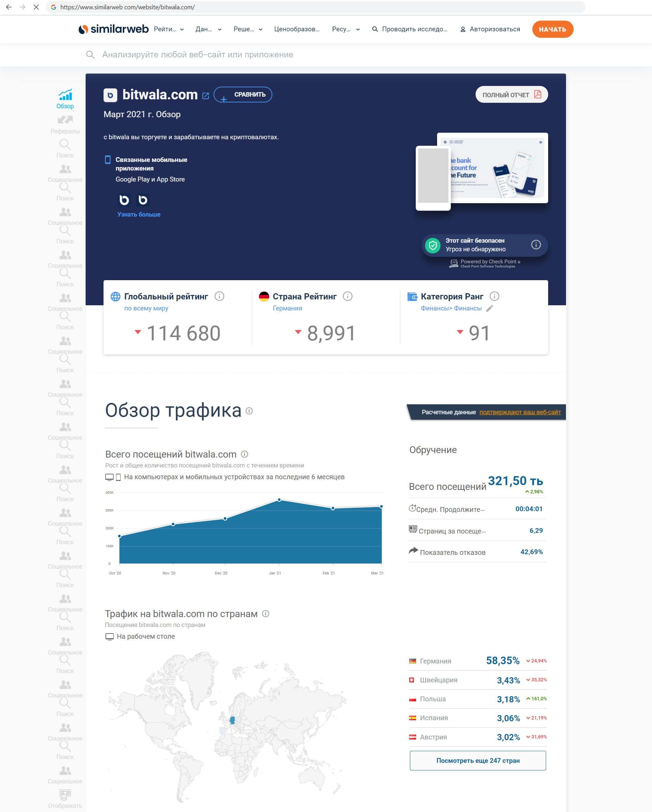652x812 pixels.
Task: Expand the Рейти... navigation dropdown
Action: pos(169,29)
